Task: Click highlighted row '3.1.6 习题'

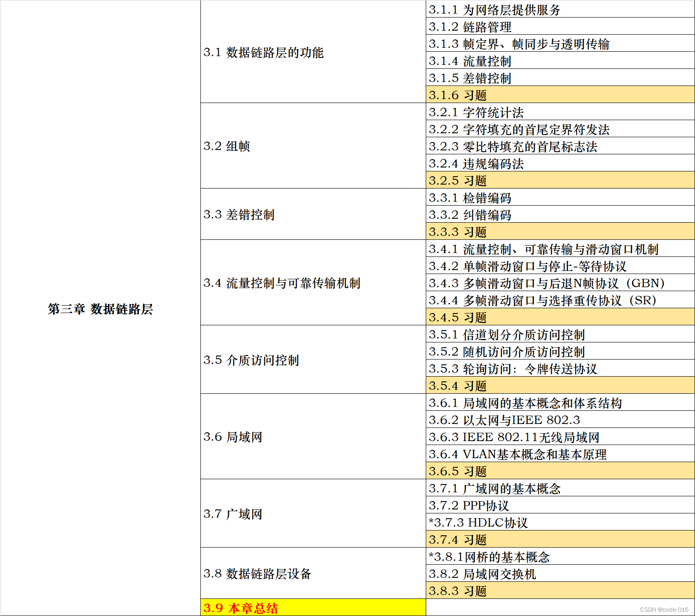Action: [560, 95]
